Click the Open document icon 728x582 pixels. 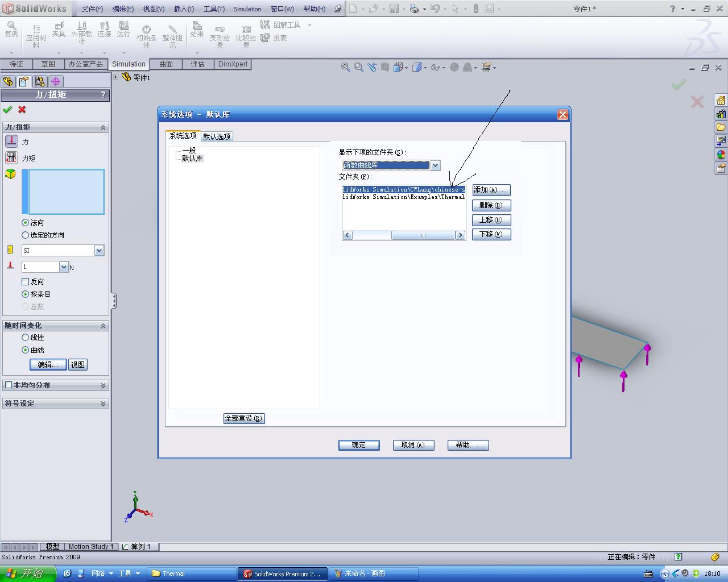click(x=374, y=9)
